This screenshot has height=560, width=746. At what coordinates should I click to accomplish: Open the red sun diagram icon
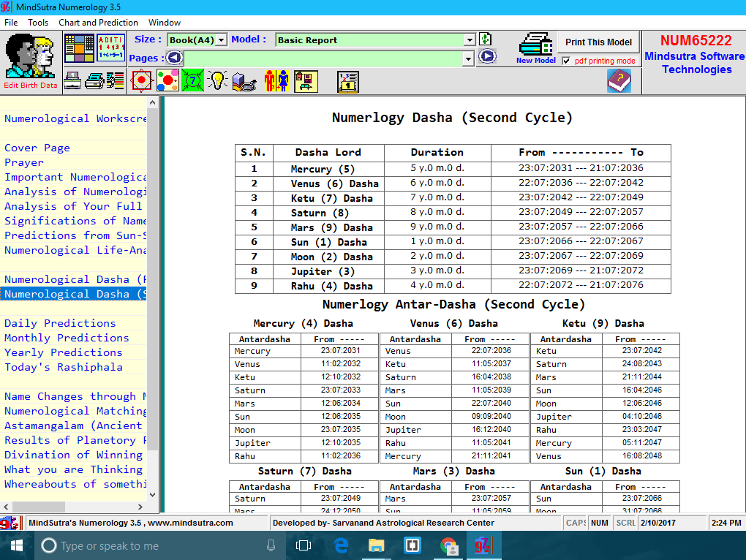click(x=141, y=80)
